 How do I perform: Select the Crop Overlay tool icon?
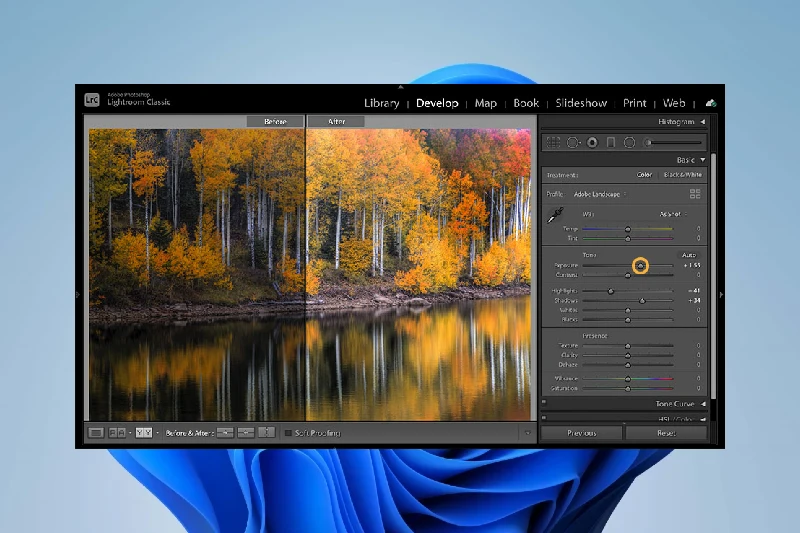pyautogui.click(x=553, y=142)
